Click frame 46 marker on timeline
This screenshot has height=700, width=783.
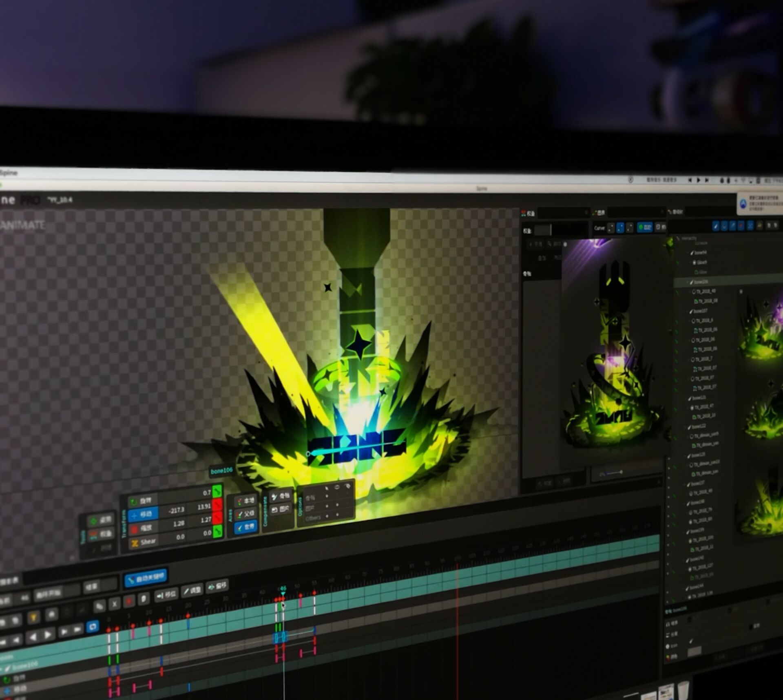click(x=283, y=589)
